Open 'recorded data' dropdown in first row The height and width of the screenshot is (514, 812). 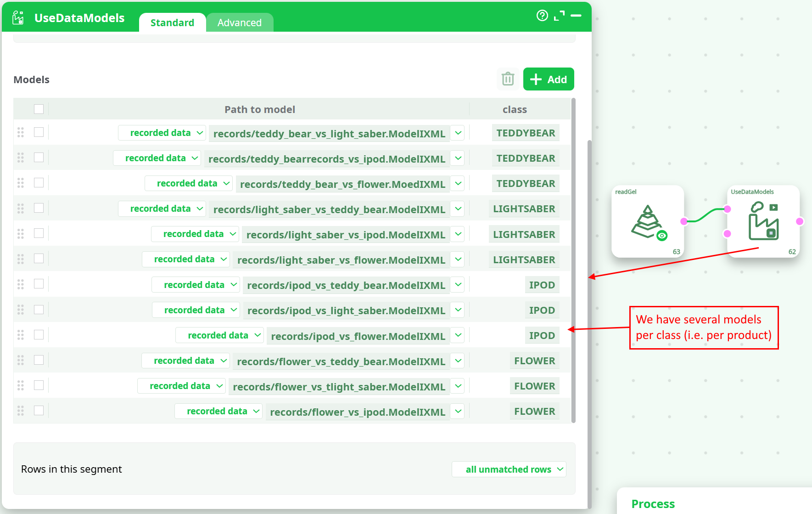[162, 133]
